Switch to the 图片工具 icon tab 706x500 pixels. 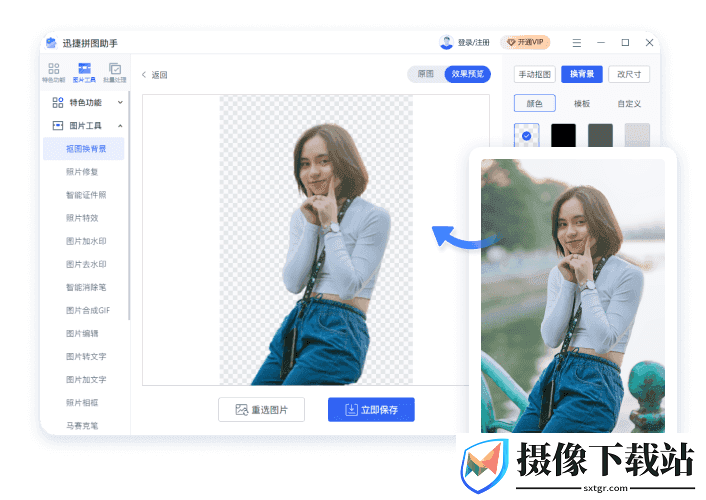tap(84, 73)
